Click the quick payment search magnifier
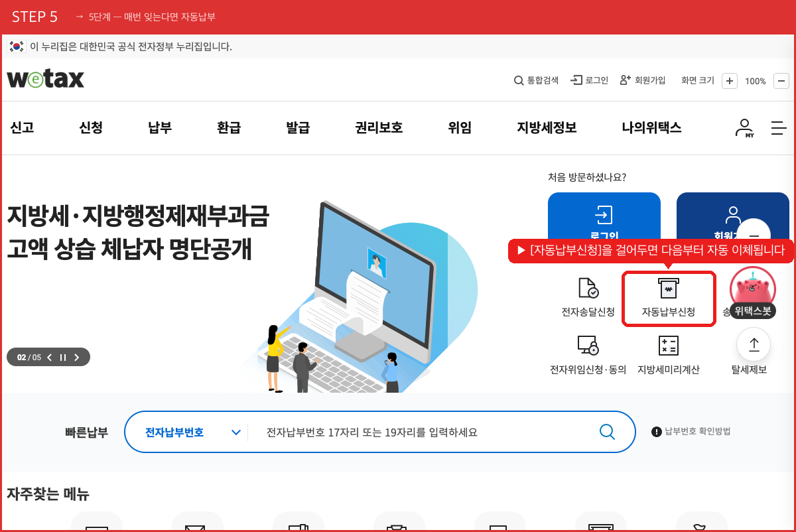The image size is (796, 532). coord(607,432)
